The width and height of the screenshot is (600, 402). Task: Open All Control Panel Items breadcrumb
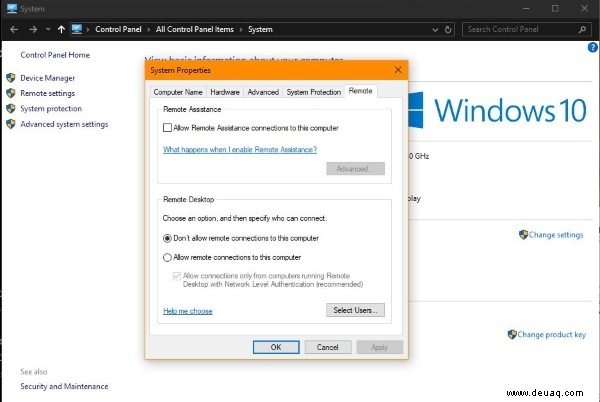(x=194, y=29)
